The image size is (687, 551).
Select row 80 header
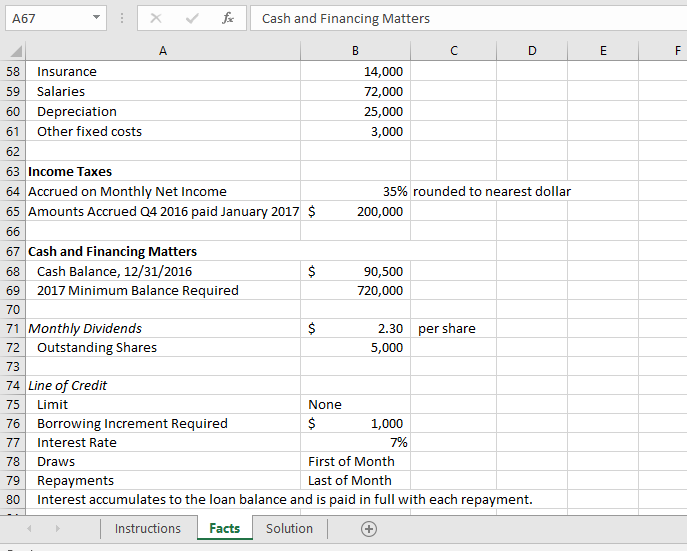(13, 499)
